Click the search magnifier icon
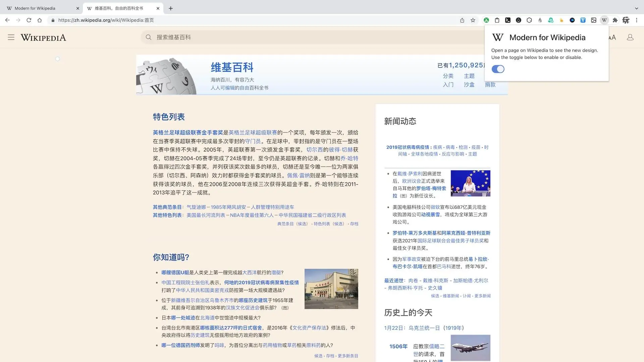 (x=149, y=37)
